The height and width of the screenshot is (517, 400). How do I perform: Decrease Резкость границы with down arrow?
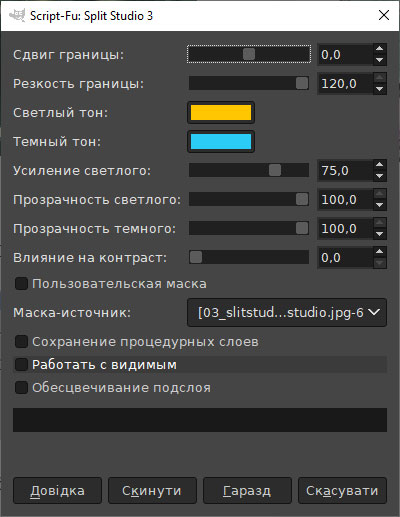379,89
